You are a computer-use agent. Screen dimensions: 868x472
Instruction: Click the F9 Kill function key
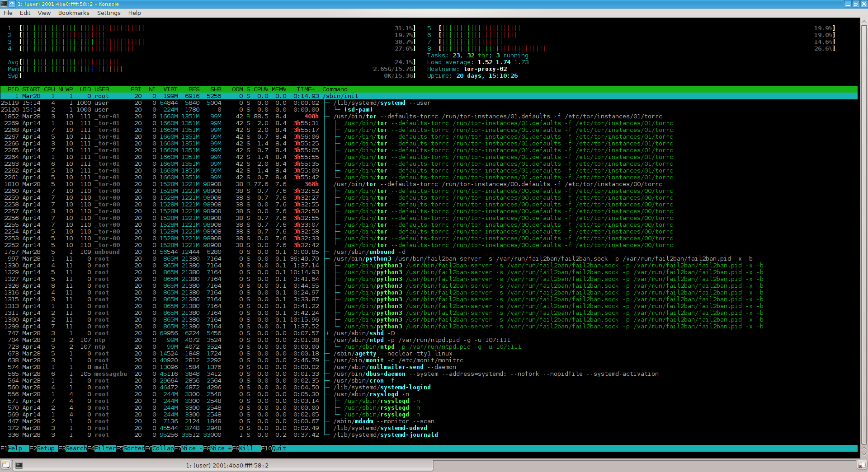coord(246,448)
